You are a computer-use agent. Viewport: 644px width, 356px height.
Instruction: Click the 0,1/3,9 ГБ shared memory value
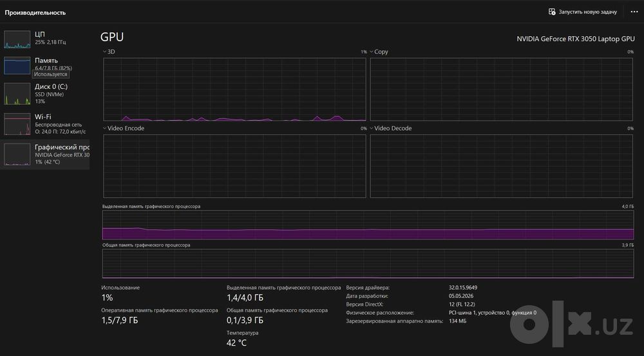(245, 321)
